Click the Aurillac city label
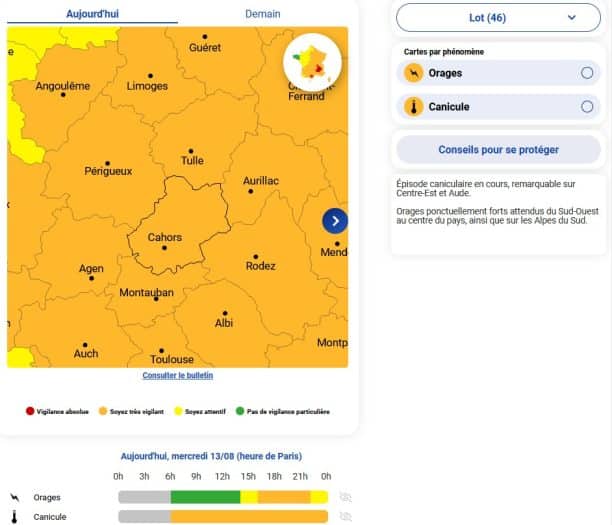Screen dimensions: 612x525 (x=261, y=181)
